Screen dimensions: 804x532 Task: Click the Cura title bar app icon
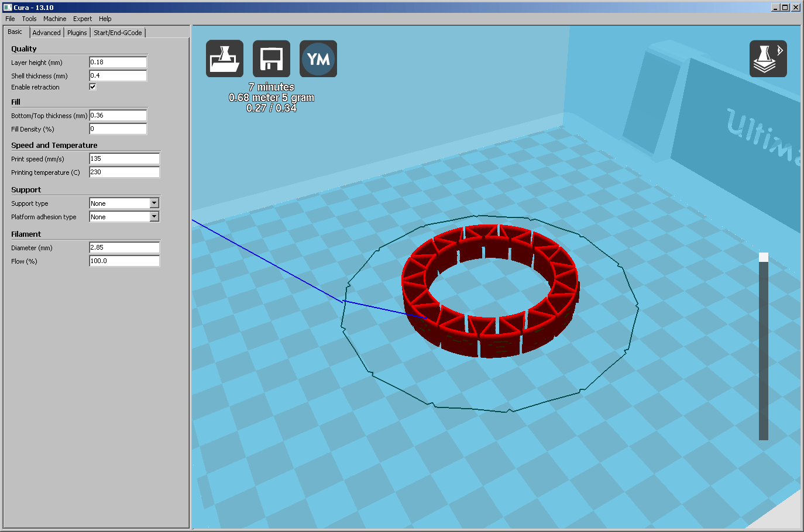pos(8,8)
